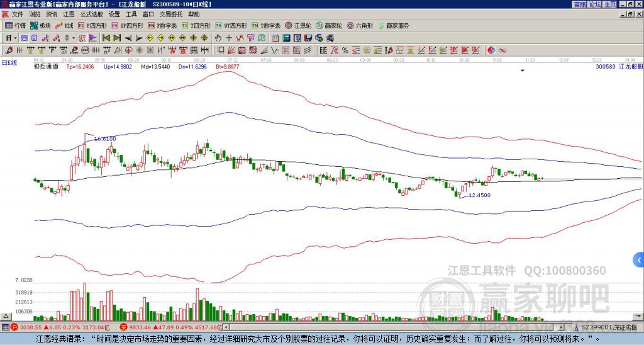Click the Tp=16.2406 indicator value

click(80, 66)
